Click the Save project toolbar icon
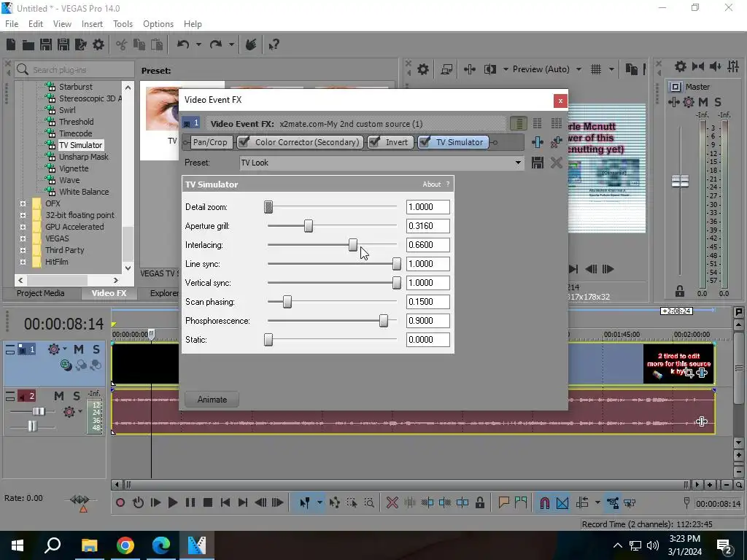The image size is (747, 560). [46, 44]
